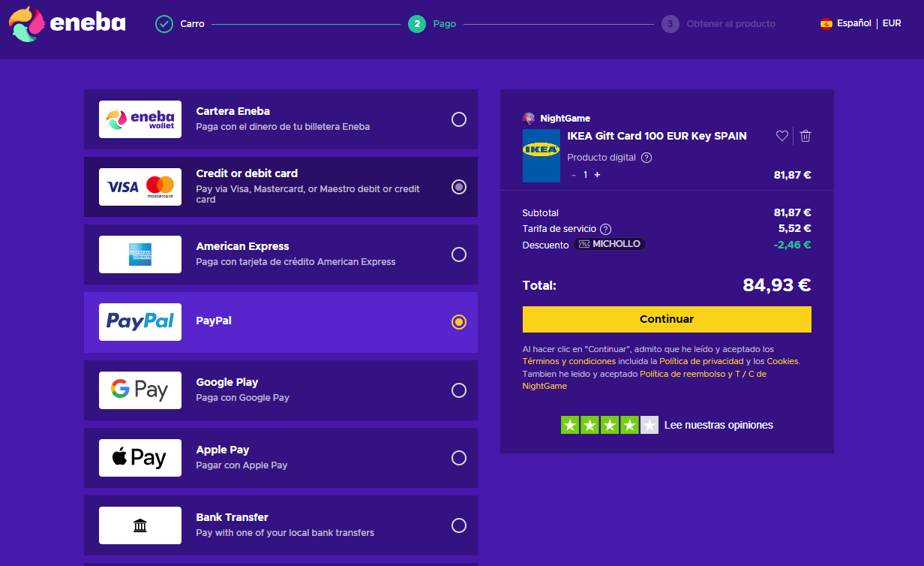Click the Apple Pay logo tile

tap(140, 458)
